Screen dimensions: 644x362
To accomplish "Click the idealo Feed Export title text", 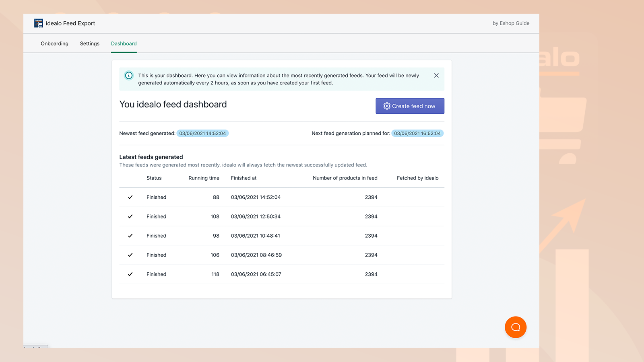I will click(x=70, y=23).
